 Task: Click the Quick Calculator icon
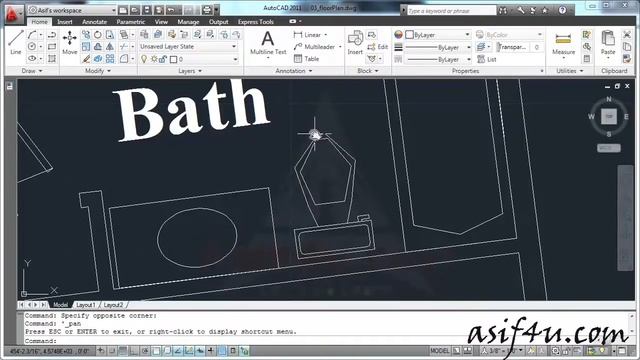(587, 59)
